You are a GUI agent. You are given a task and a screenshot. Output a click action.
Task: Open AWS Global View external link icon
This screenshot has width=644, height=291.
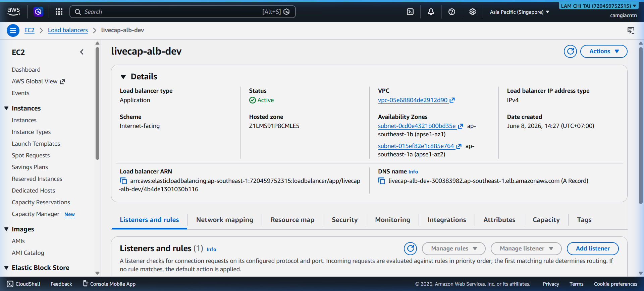(62, 82)
